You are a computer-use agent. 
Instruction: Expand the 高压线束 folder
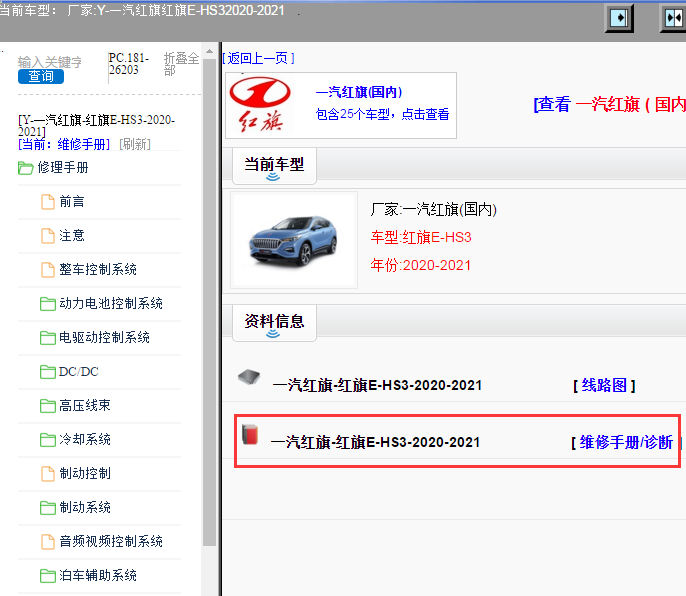85,406
